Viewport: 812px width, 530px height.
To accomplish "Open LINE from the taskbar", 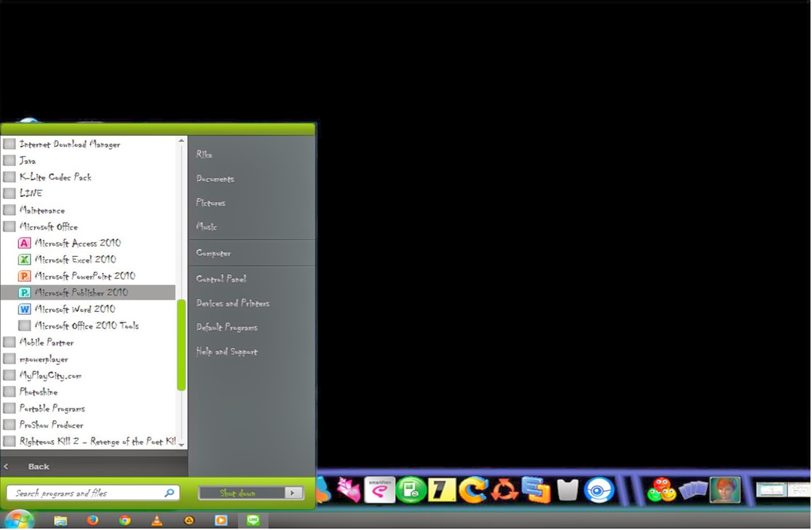I will (253, 520).
